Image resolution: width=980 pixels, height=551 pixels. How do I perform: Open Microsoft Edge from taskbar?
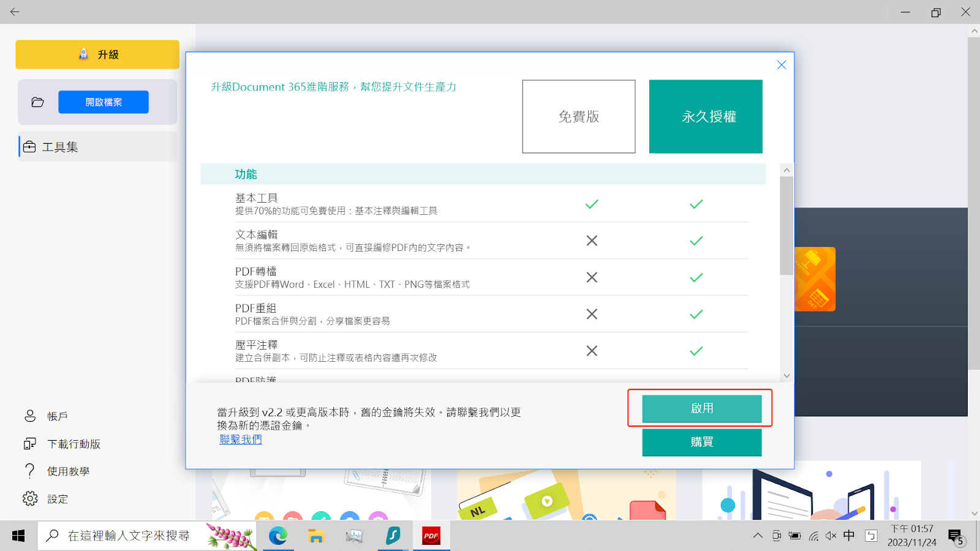coord(277,536)
